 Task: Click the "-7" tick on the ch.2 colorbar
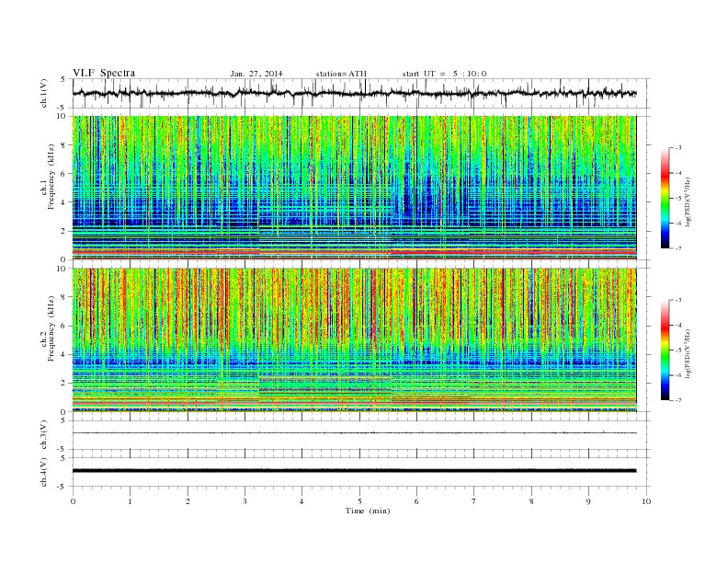pos(677,400)
